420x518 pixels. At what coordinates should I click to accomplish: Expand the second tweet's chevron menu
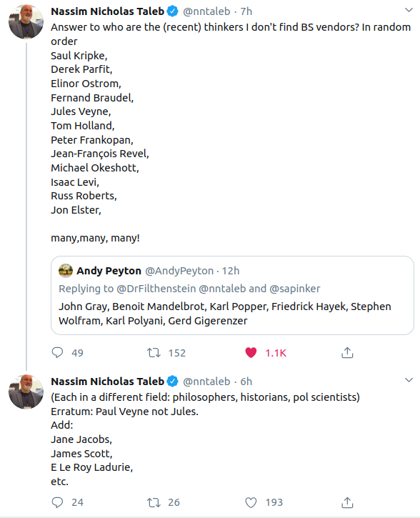[x=409, y=380]
